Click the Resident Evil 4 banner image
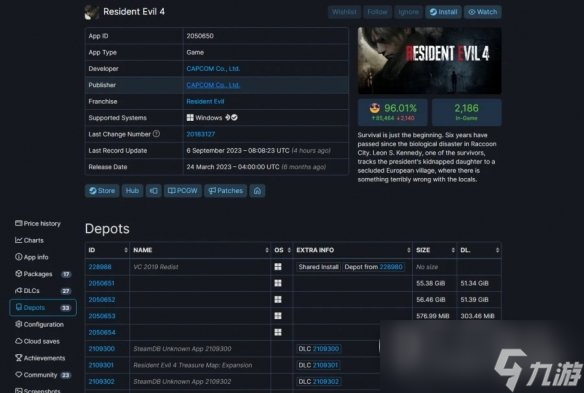584x393 pixels. [x=429, y=60]
